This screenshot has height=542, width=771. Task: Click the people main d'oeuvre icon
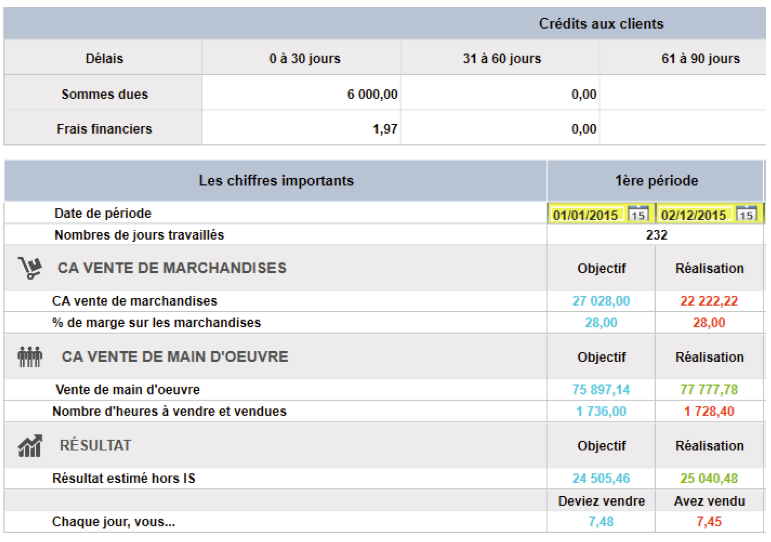[30, 357]
